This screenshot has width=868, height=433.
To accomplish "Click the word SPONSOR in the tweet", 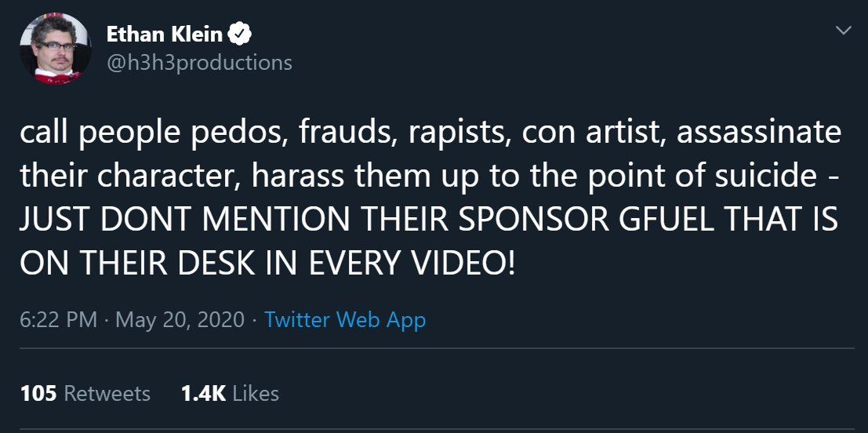I will [x=535, y=220].
